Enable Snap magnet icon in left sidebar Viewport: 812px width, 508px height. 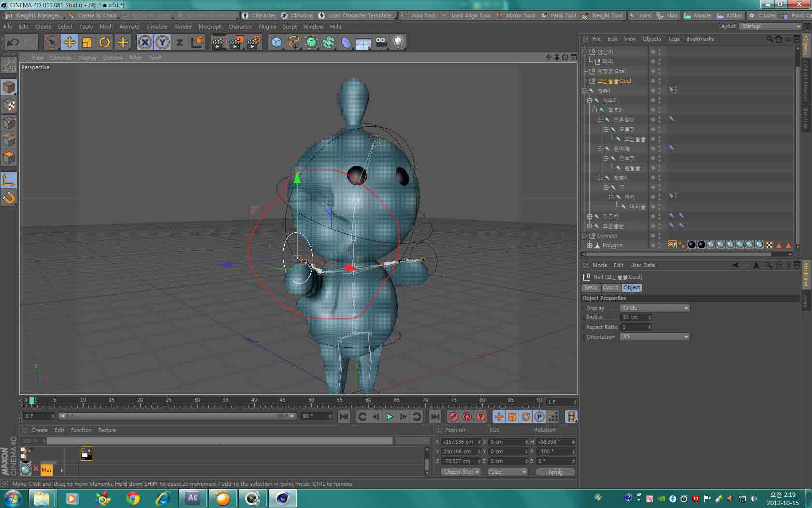(9, 198)
